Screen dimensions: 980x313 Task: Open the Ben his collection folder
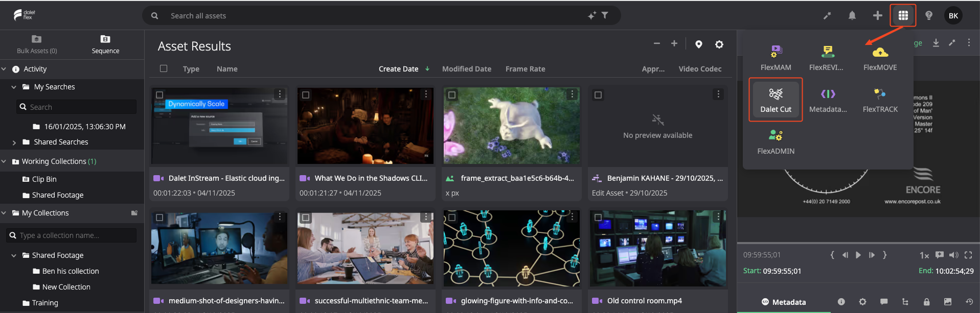71,271
